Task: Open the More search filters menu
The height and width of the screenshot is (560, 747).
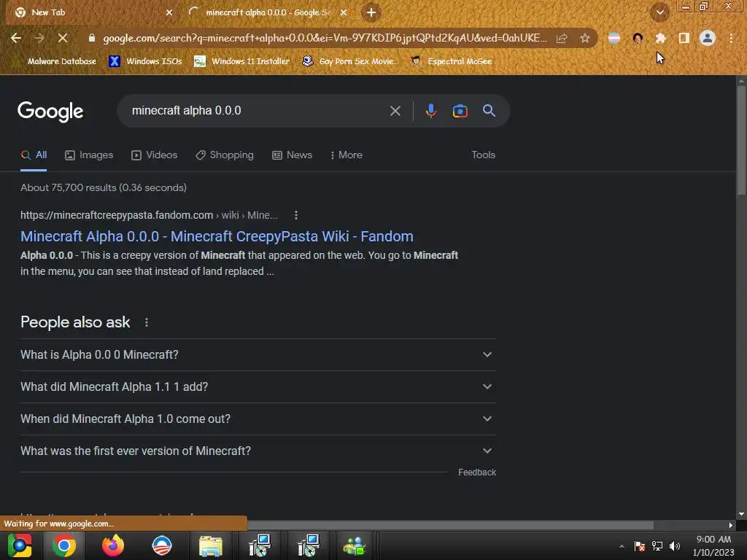Action: tap(347, 155)
